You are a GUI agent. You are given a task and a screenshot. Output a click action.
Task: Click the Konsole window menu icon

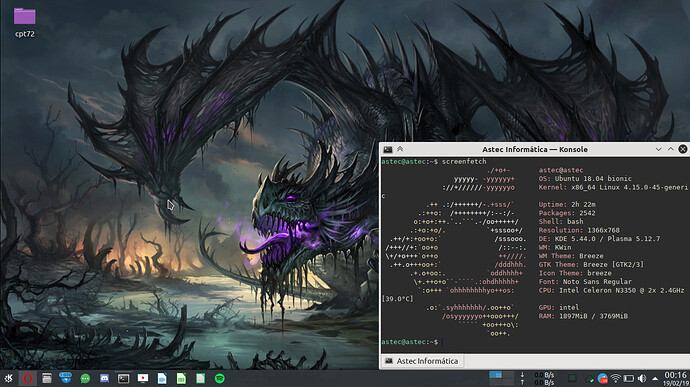(x=388, y=149)
